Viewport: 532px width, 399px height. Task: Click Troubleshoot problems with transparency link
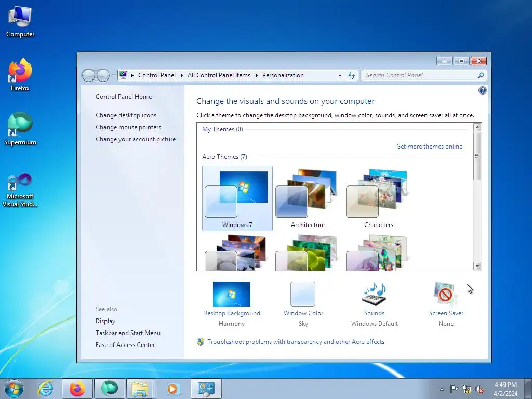[296, 342]
